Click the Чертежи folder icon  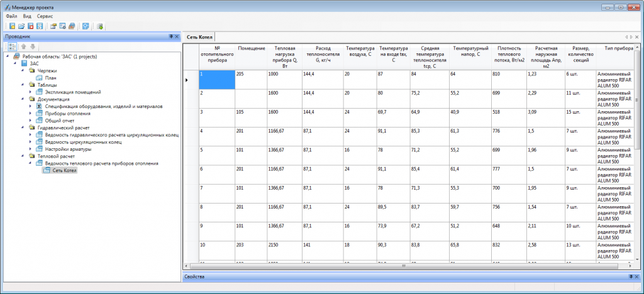point(31,70)
